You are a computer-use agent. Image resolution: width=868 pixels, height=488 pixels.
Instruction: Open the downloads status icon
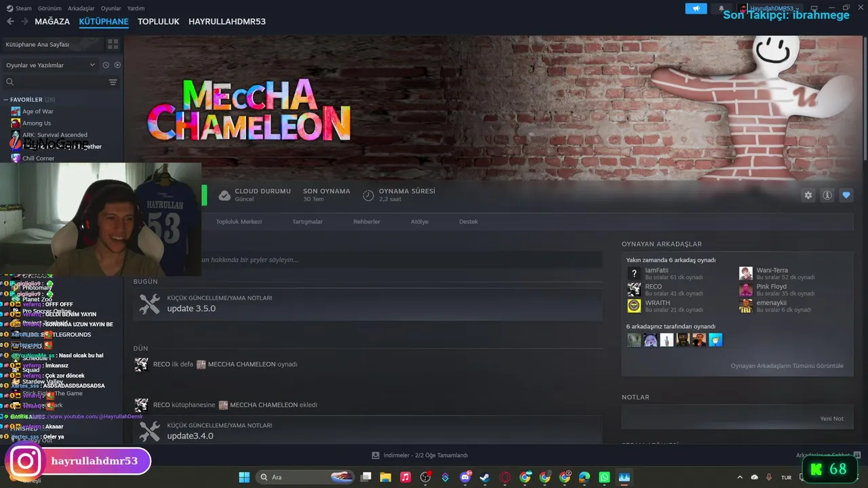click(x=376, y=455)
